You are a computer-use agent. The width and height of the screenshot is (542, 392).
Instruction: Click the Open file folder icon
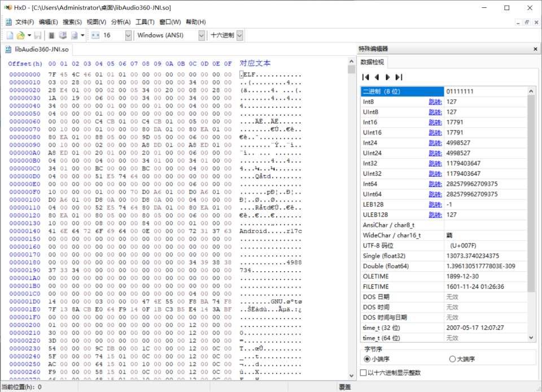click(x=20, y=35)
